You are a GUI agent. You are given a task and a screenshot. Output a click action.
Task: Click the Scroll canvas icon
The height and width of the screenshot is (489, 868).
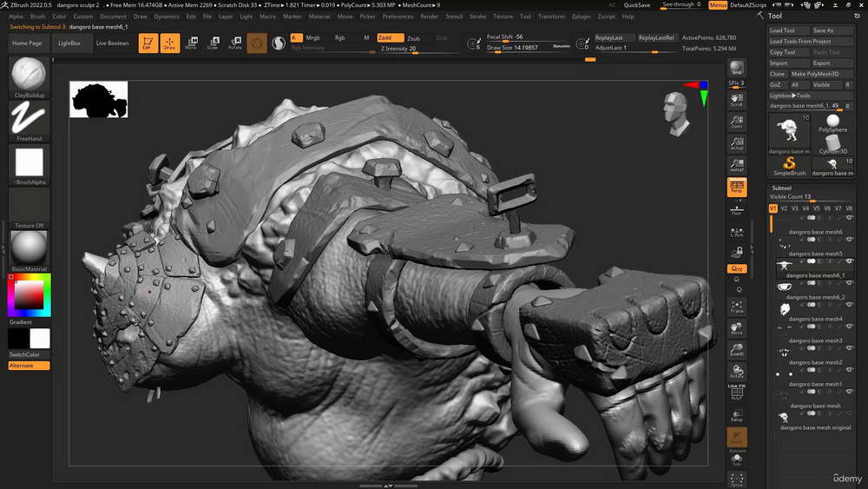click(737, 100)
